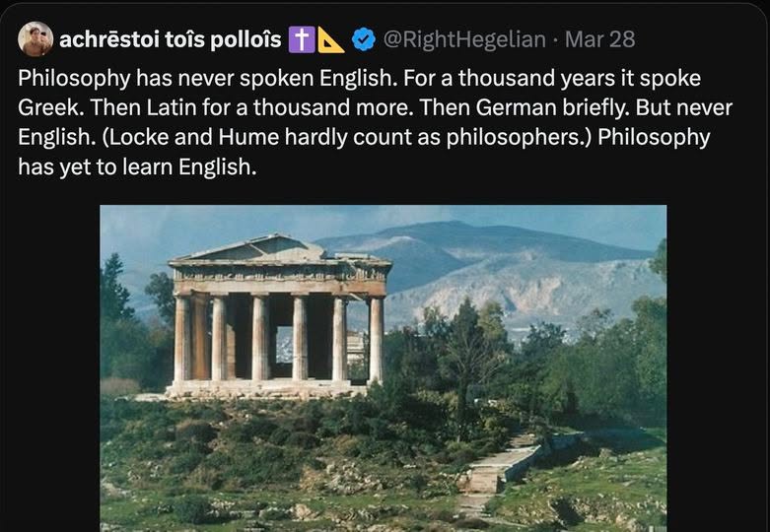
Task: Open the Mar 28 timestamp link
Action: click(x=599, y=39)
